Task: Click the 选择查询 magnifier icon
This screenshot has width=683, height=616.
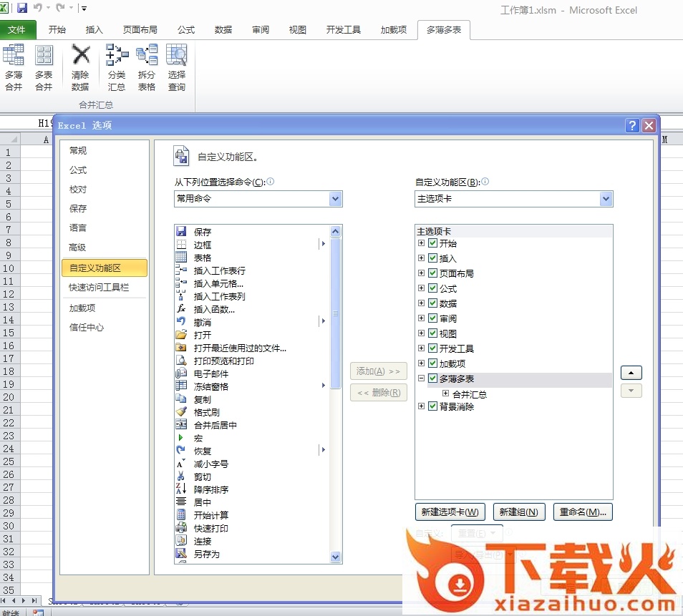Action: coord(176,56)
